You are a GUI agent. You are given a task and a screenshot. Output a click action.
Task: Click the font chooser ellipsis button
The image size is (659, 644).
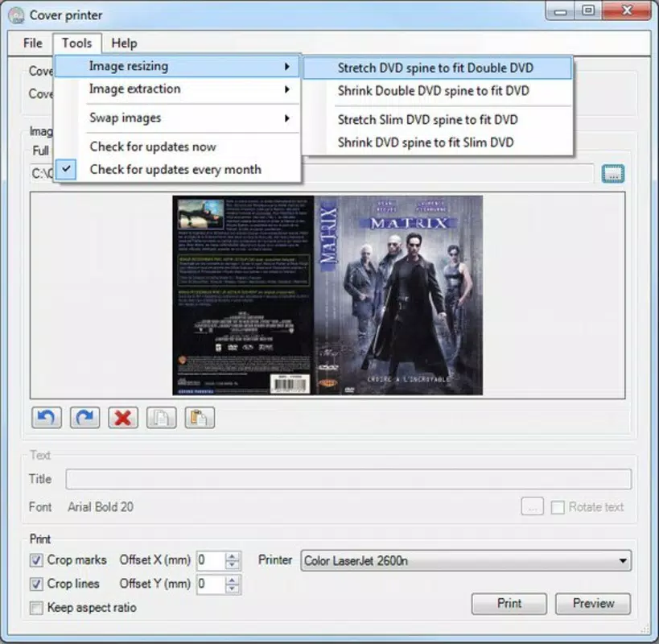point(532,506)
